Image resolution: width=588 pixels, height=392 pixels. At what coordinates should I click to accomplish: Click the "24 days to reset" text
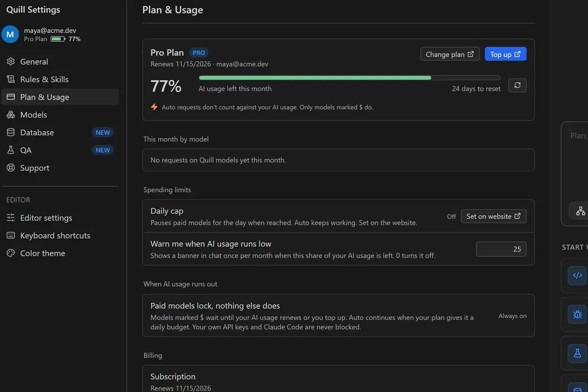click(476, 89)
